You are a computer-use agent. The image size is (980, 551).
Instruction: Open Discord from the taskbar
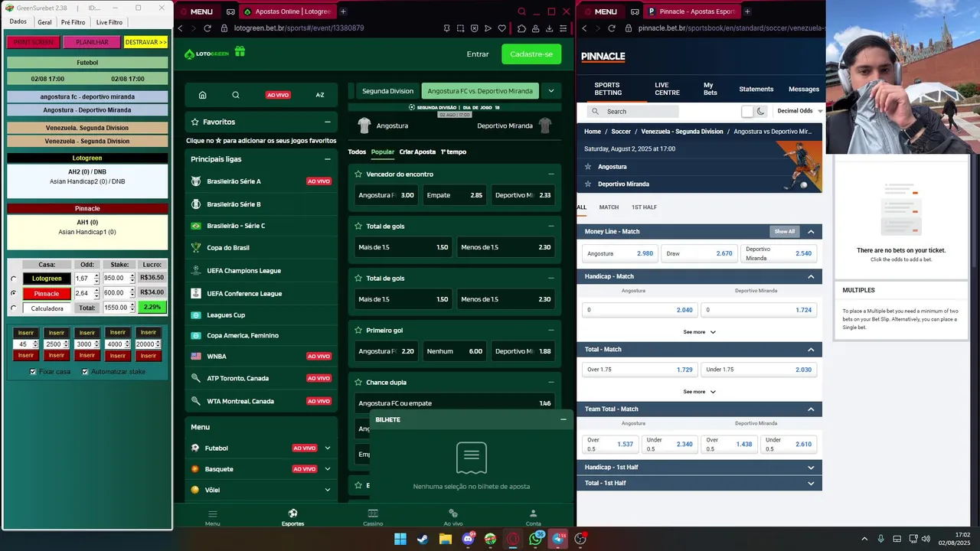click(468, 539)
